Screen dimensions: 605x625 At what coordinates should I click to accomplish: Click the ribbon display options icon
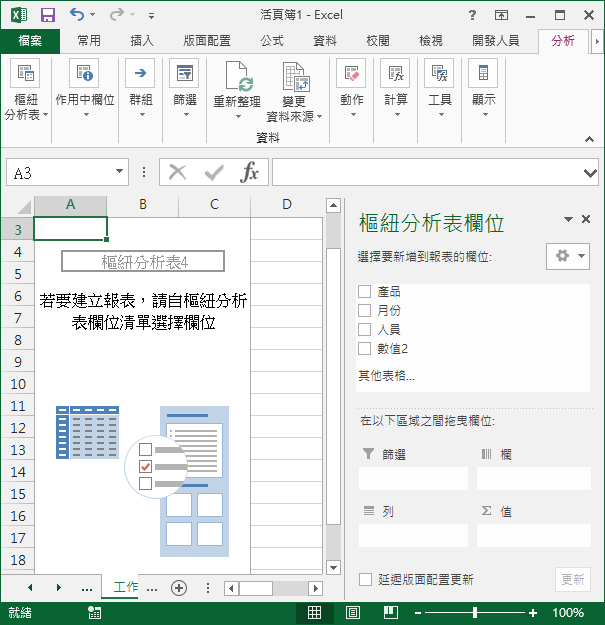click(501, 15)
